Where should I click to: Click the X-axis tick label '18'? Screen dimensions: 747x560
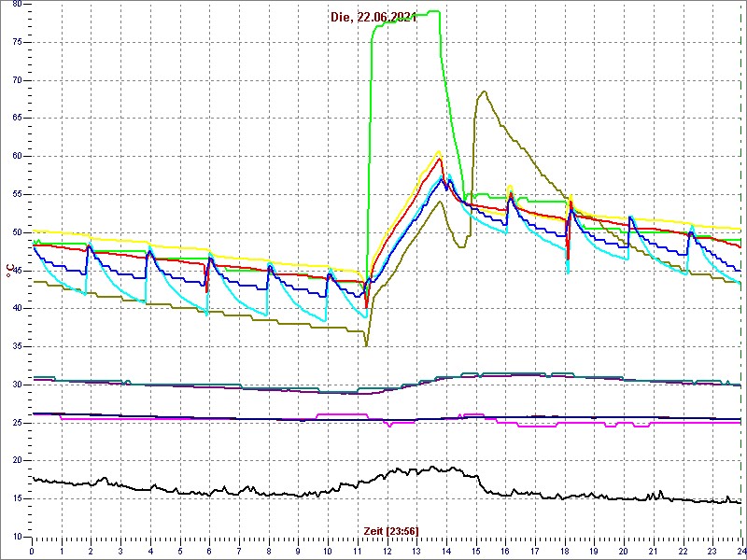(565, 551)
